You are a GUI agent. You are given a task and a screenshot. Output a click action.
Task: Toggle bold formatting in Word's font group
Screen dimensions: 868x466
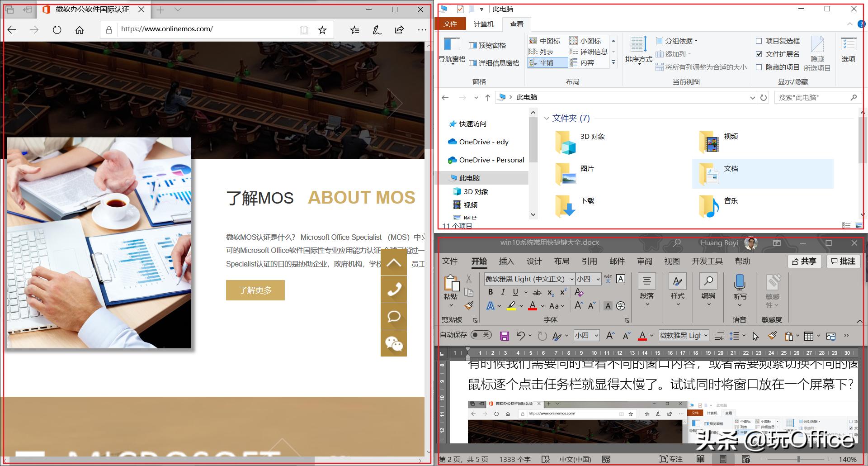[491, 292]
